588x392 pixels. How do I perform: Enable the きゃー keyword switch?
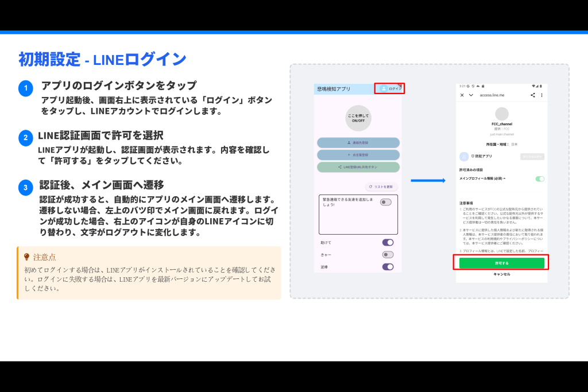point(388,255)
